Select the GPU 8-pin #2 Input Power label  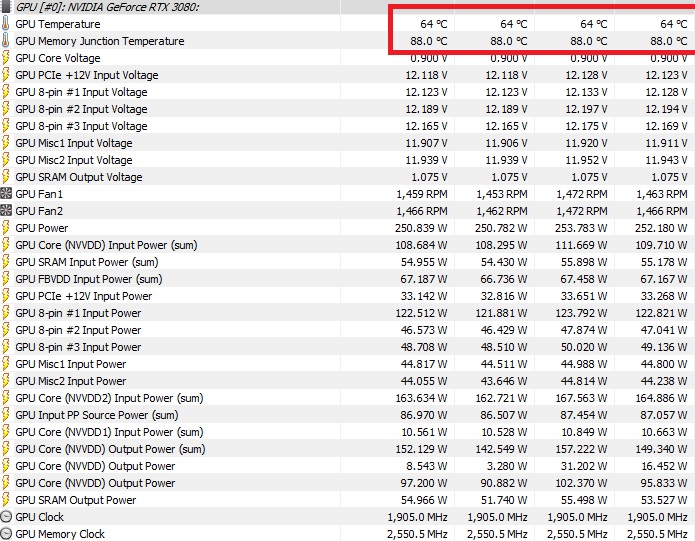pyautogui.click(x=78, y=330)
